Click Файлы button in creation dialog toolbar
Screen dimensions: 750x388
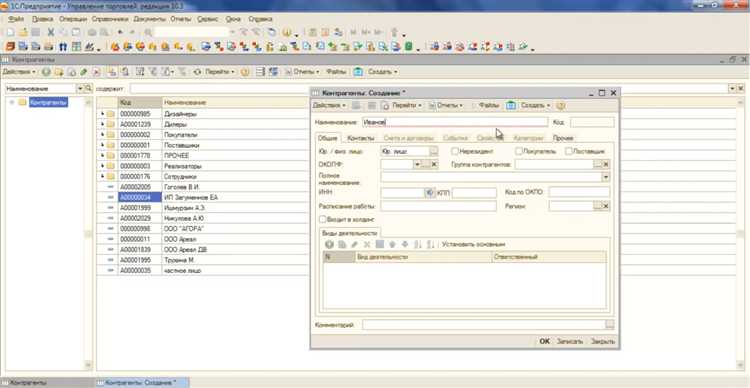[x=489, y=105]
